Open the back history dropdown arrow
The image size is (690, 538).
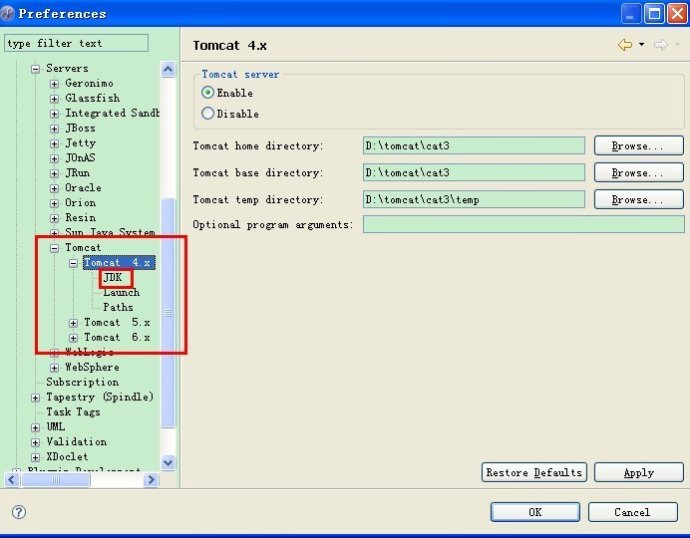click(x=641, y=46)
